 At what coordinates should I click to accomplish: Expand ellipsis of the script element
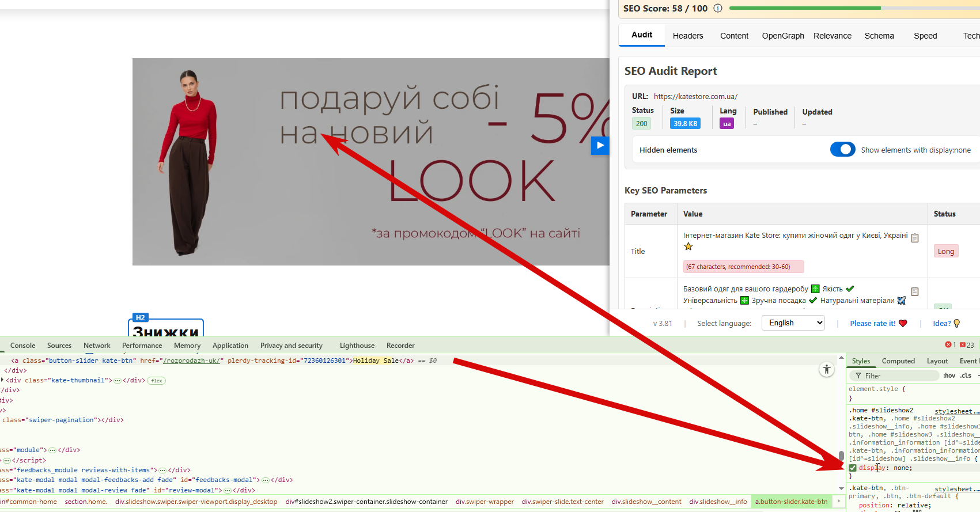tap(7, 461)
